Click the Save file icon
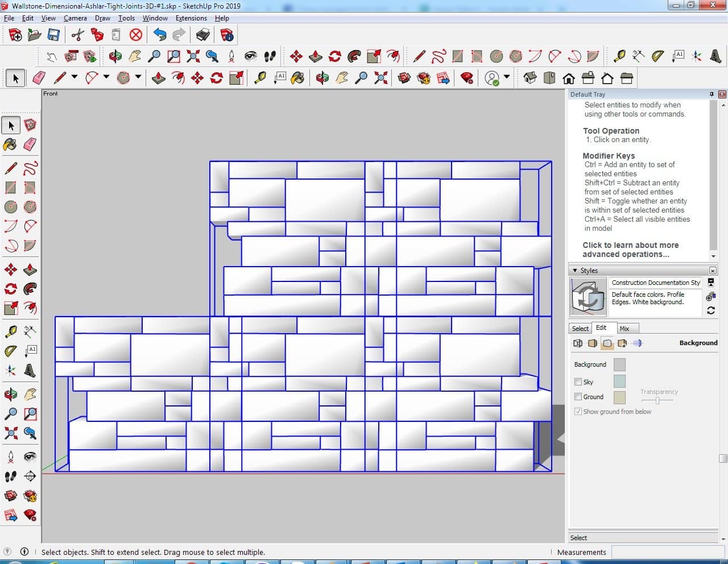The height and width of the screenshot is (564, 728). click(53, 35)
